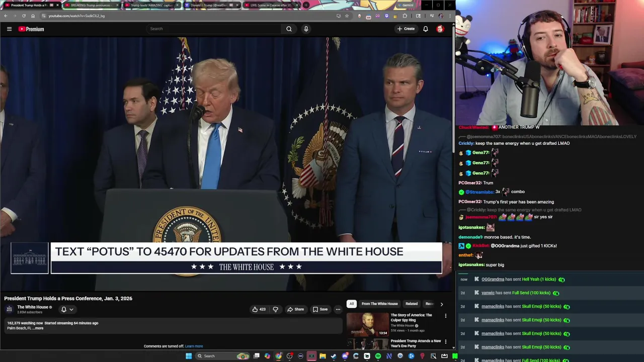
Task: Open The White House channel name link
Action: [x=33, y=307]
